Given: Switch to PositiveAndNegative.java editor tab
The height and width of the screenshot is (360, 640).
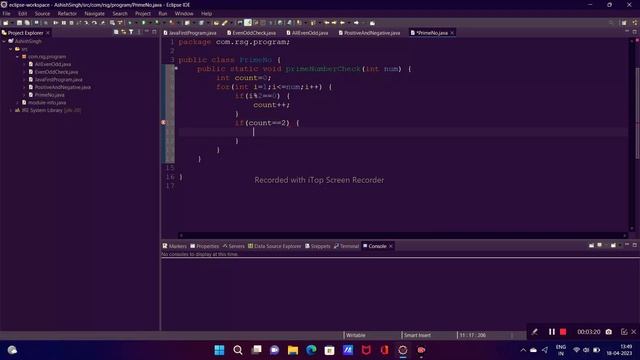Looking at the screenshot, I should point(369,33).
